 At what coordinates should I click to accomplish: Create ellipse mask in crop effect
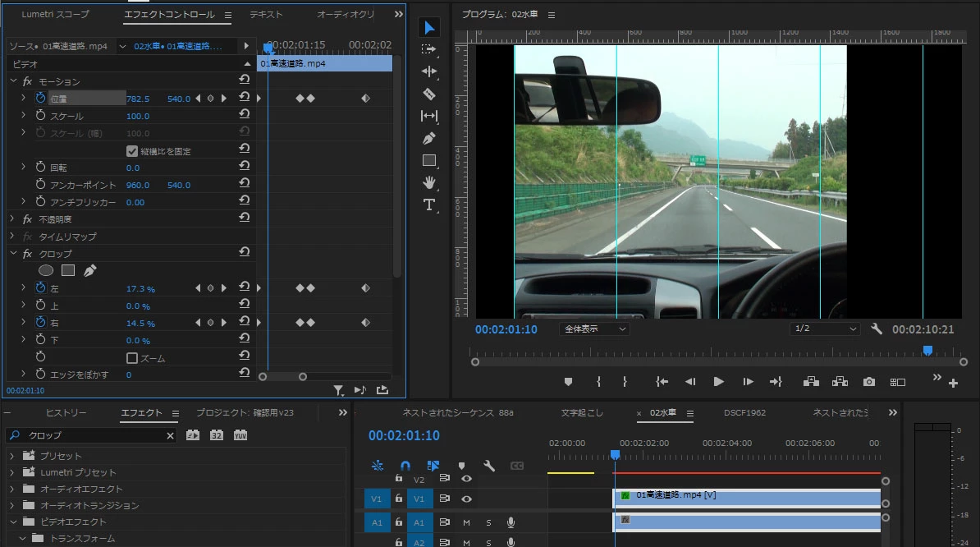click(46, 270)
